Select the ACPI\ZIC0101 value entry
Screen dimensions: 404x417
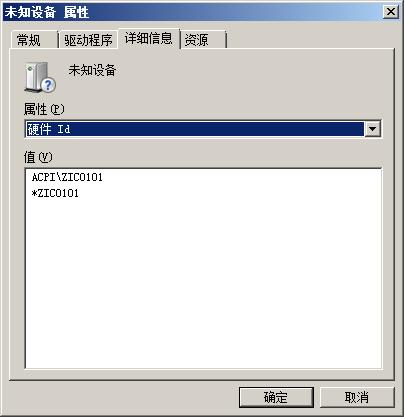[67, 177]
